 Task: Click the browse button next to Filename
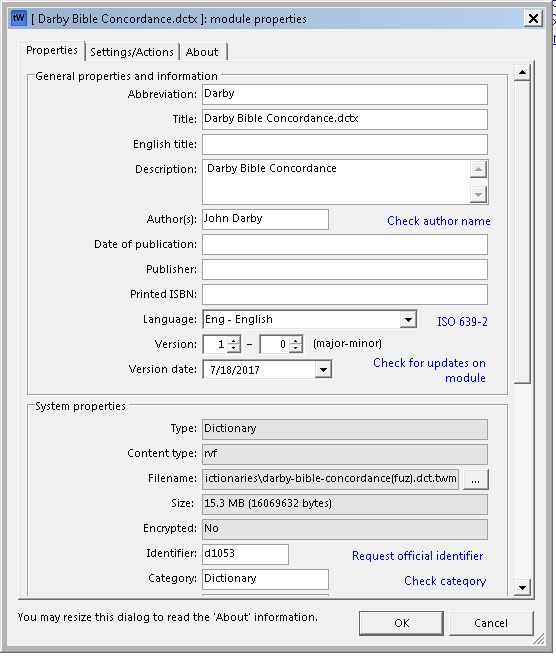[475, 480]
